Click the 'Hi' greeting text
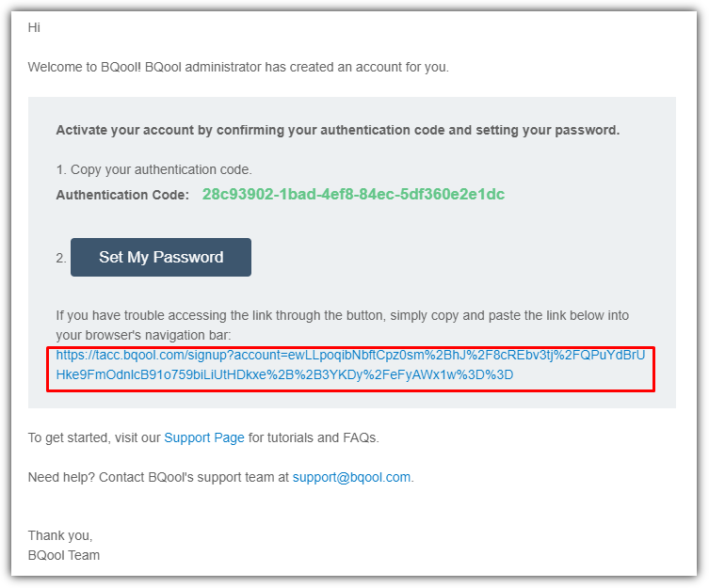This screenshot has height=588, width=709. [34, 27]
